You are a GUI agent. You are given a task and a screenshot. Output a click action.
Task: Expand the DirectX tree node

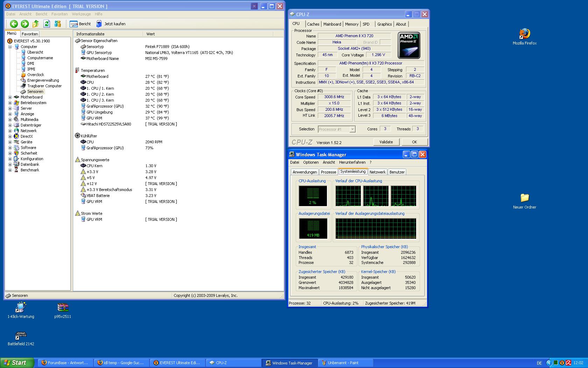10,136
